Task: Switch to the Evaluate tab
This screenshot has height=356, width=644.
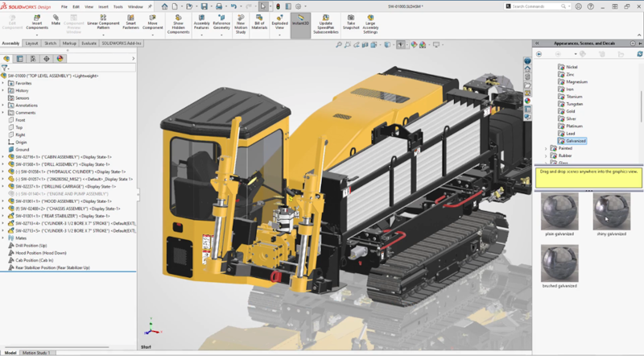Action: (89, 43)
